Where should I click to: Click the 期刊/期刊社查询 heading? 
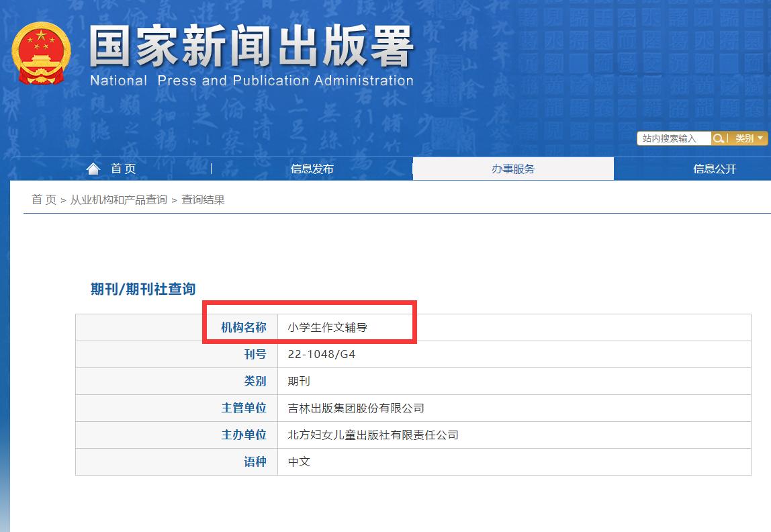coord(143,289)
